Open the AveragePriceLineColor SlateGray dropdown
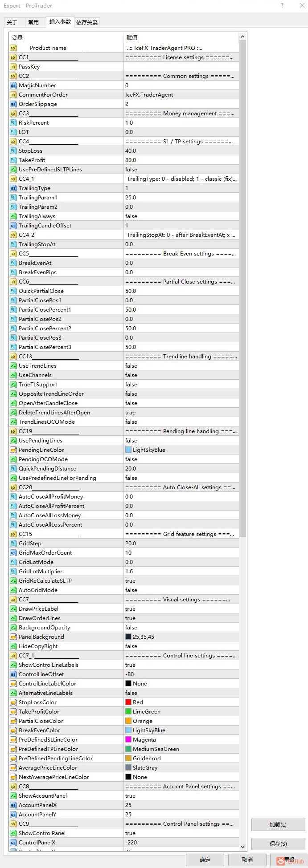This screenshot has width=308, height=868. (x=181, y=768)
